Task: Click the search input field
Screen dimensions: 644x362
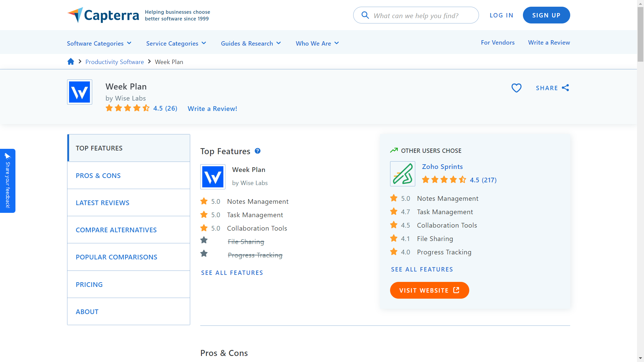Action: pos(416,15)
